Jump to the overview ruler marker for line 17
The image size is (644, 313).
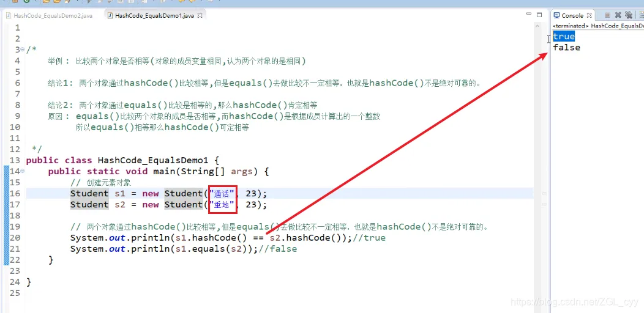coord(544,204)
